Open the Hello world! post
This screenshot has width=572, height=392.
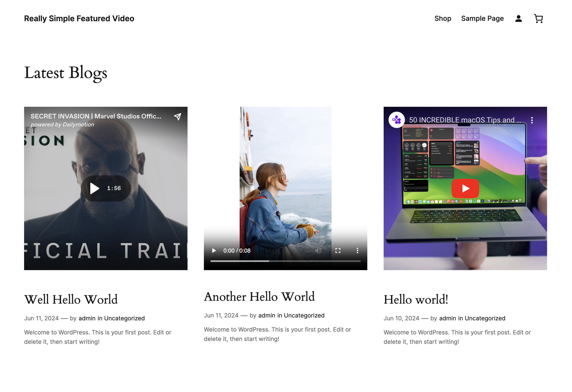pos(416,300)
